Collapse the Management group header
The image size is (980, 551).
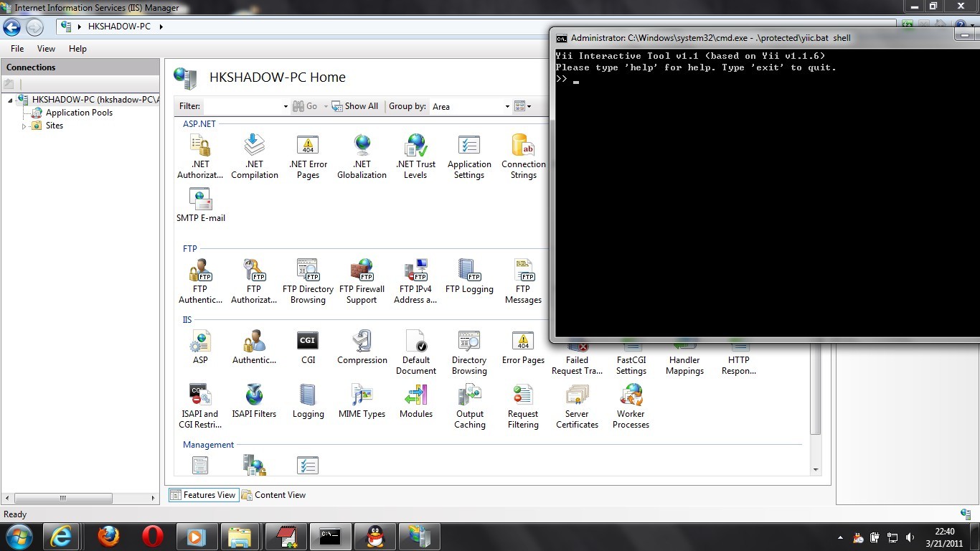click(208, 445)
